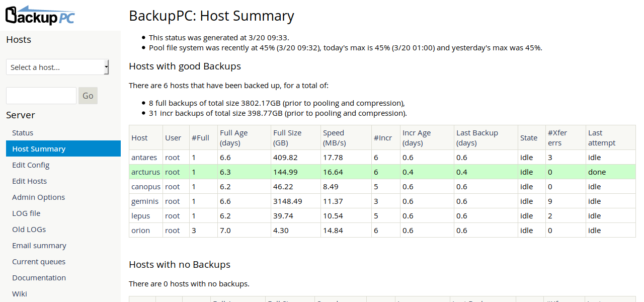Open backup details for host antares
Image resolution: width=644 pixels, height=302 pixels.
tap(144, 157)
